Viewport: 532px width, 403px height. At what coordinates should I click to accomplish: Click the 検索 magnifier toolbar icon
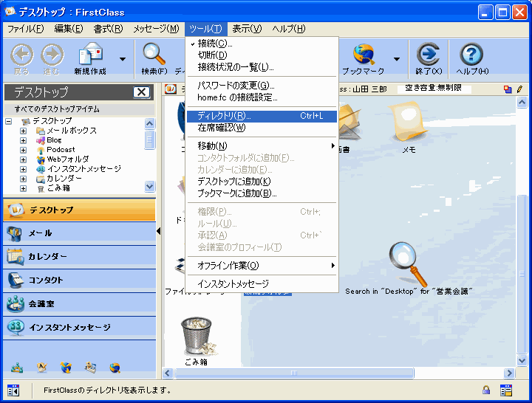click(x=154, y=55)
